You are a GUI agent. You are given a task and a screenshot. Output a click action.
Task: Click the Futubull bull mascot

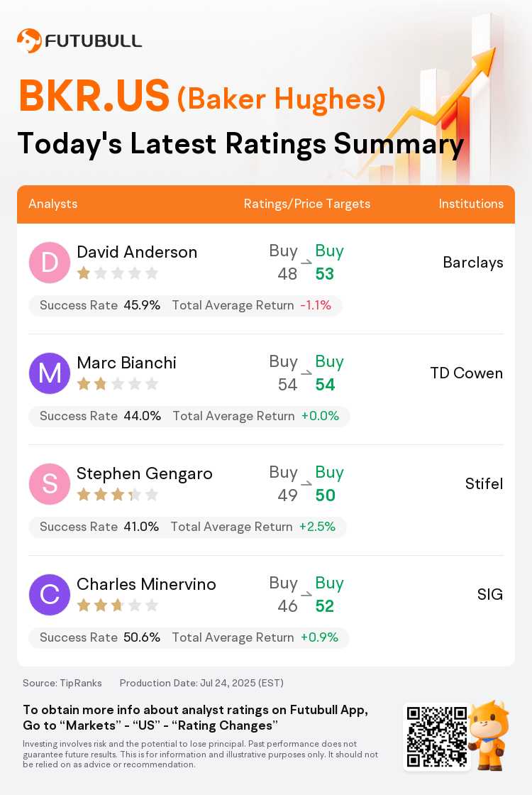489,735
